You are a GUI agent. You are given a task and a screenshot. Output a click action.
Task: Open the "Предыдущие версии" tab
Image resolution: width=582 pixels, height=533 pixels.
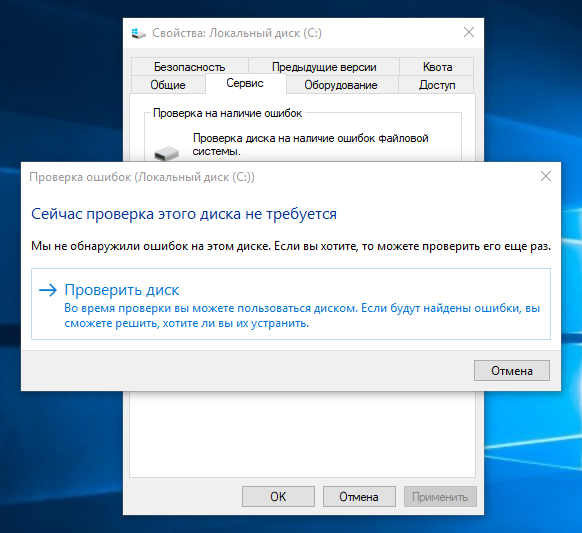pyautogui.click(x=324, y=67)
